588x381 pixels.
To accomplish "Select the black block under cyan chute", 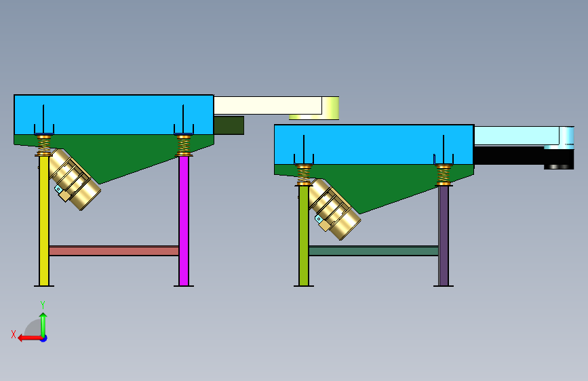I will tap(523, 155).
